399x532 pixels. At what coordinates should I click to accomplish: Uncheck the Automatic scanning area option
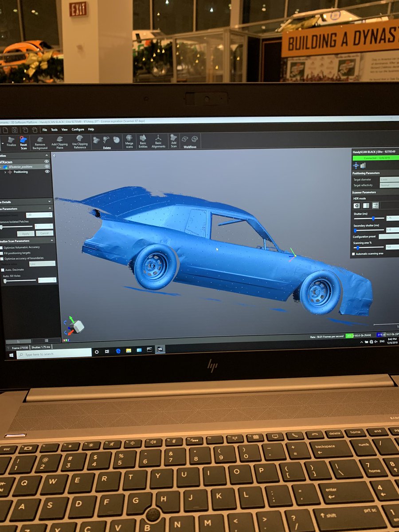click(x=353, y=254)
